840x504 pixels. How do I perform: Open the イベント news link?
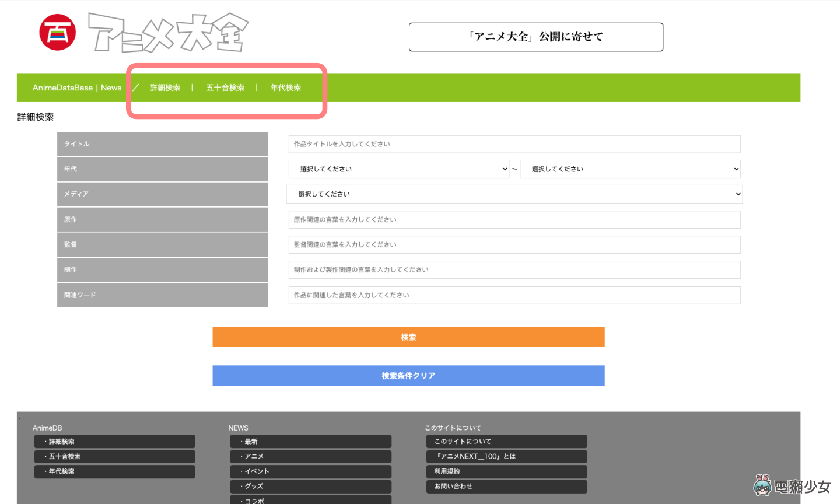310,471
